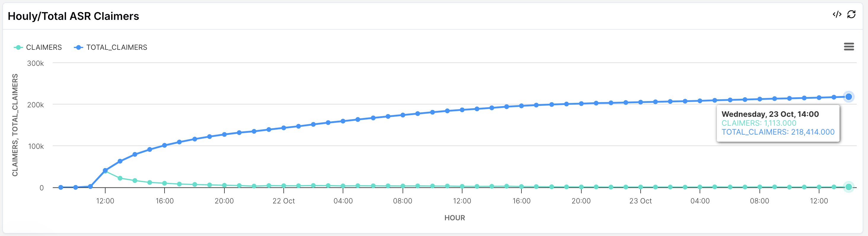Toggle the CLAIMERS series in legend
This screenshot has width=868, height=236.
point(44,47)
